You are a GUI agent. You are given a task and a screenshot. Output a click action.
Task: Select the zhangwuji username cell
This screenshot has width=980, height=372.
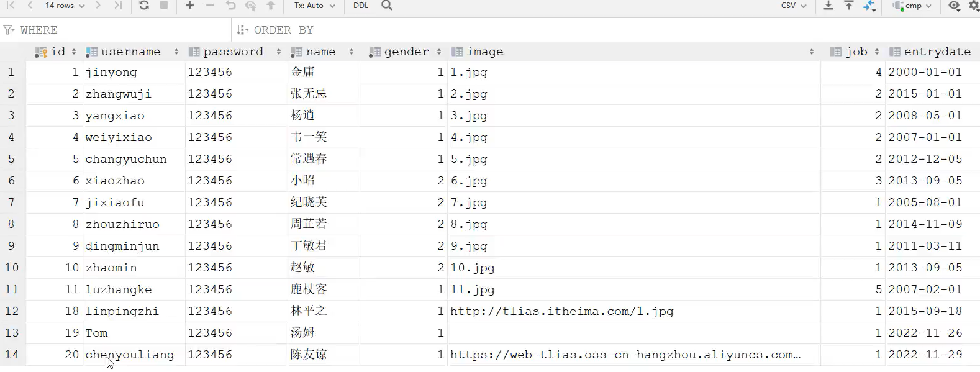pos(134,94)
